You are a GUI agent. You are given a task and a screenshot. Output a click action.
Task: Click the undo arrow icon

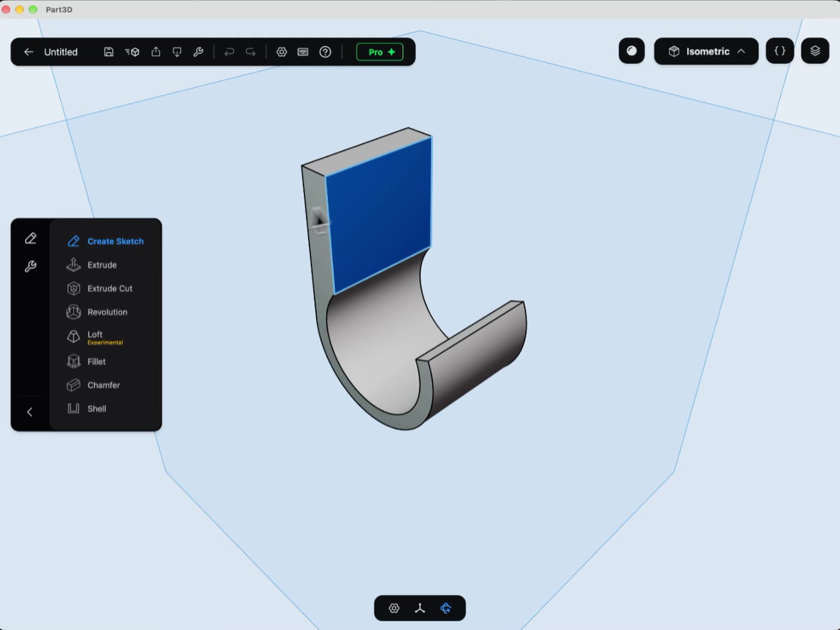(x=229, y=52)
